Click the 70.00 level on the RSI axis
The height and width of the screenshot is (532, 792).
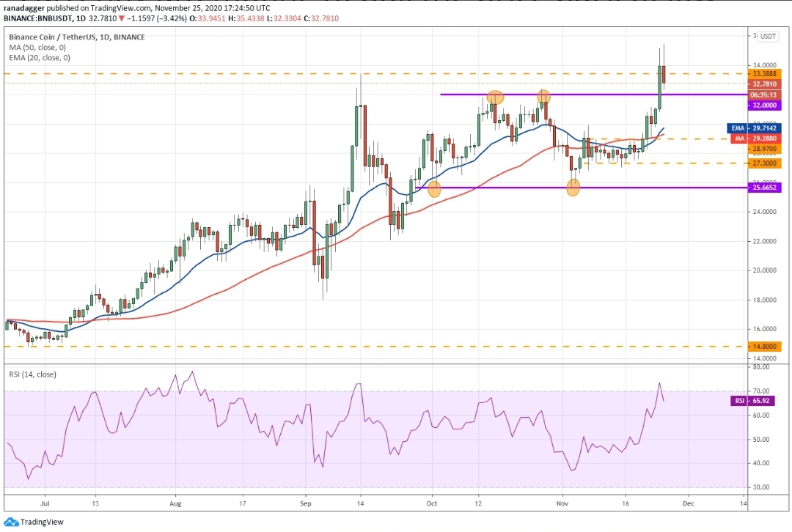(x=761, y=391)
